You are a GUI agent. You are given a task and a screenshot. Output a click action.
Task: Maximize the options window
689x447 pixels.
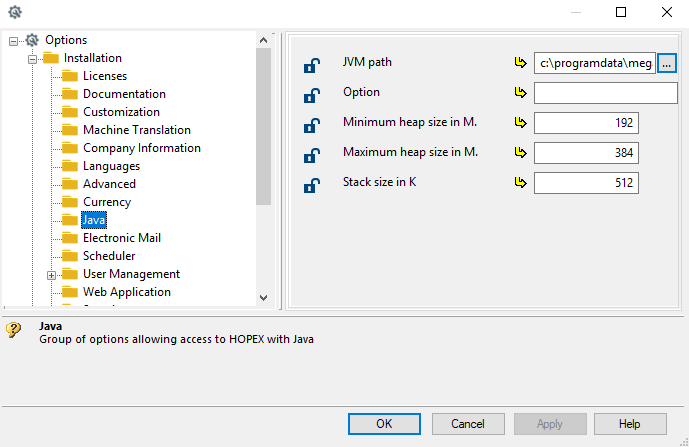pyautogui.click(x=621, y=12)
